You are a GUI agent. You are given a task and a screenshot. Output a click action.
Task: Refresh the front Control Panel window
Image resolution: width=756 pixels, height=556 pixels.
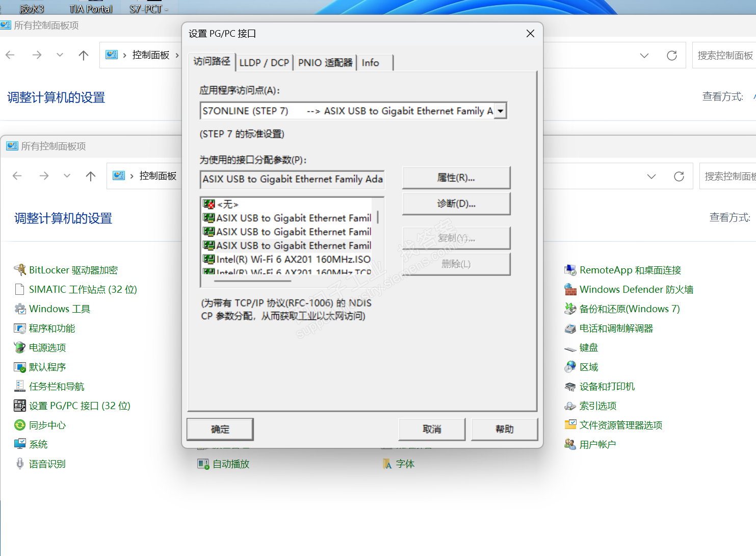tap(679, 176)
